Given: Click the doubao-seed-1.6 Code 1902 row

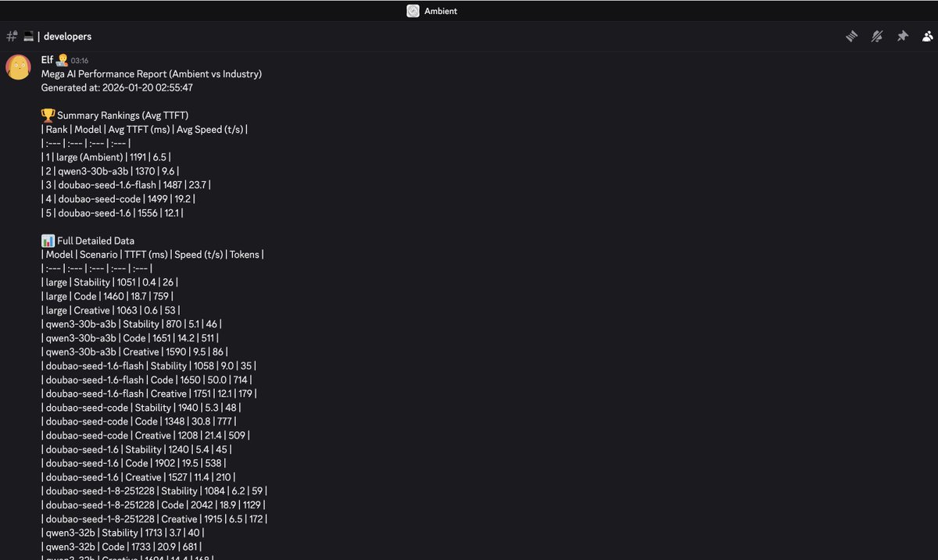Looking at the screenshot, I should coord(134,464).
